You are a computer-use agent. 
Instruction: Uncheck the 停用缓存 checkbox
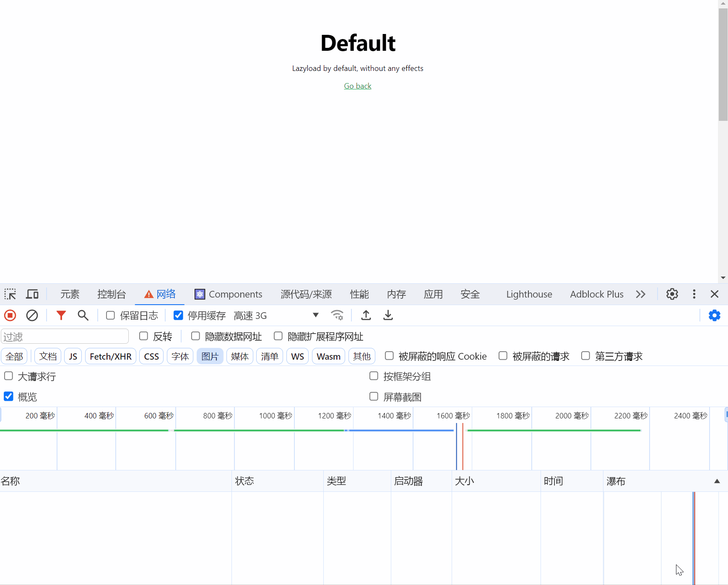[x=178, y=315]
